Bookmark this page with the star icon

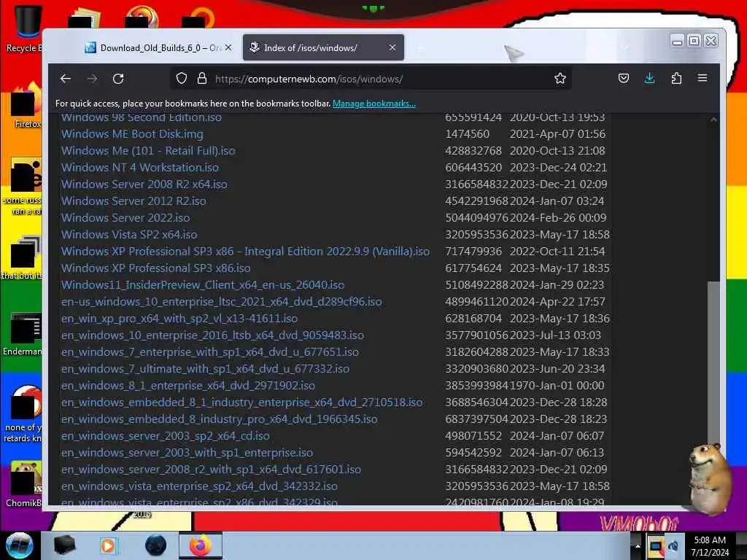click(x=560, y=79)
